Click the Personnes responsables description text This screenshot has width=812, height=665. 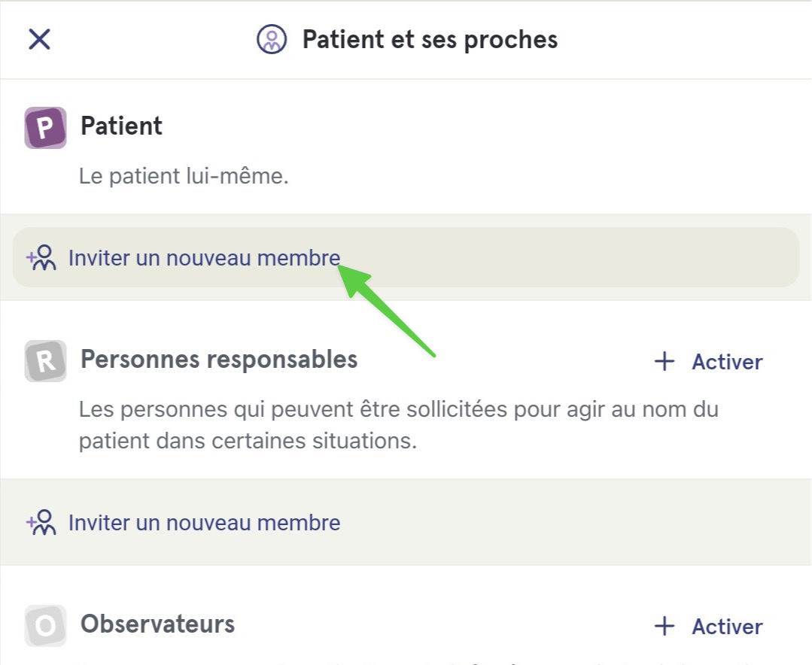click(x=399, y=425)
